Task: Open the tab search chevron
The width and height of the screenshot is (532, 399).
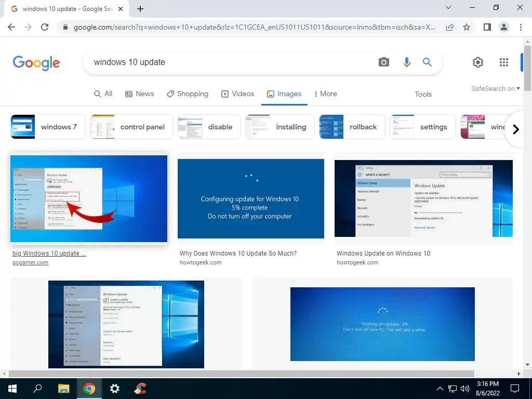Action: point(448,7)
